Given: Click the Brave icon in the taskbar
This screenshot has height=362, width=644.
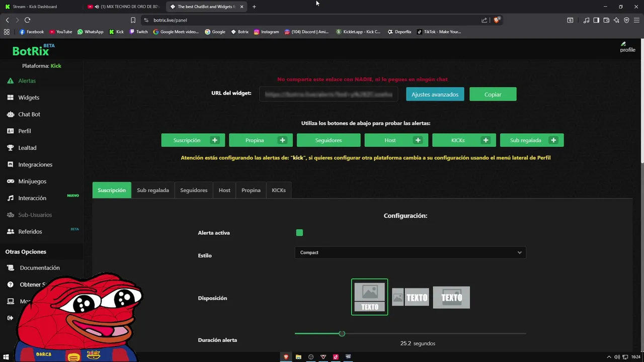Looking at the screenshot, I should [x=286, y=357].
